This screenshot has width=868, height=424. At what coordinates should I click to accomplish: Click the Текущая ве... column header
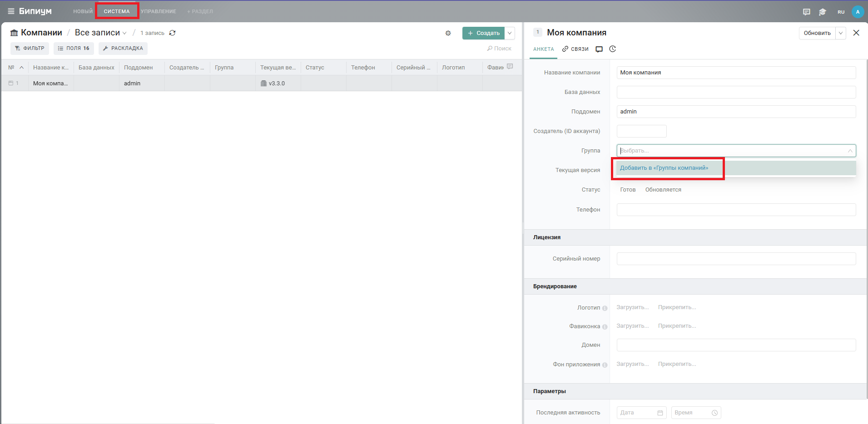[x=278, y=67]
